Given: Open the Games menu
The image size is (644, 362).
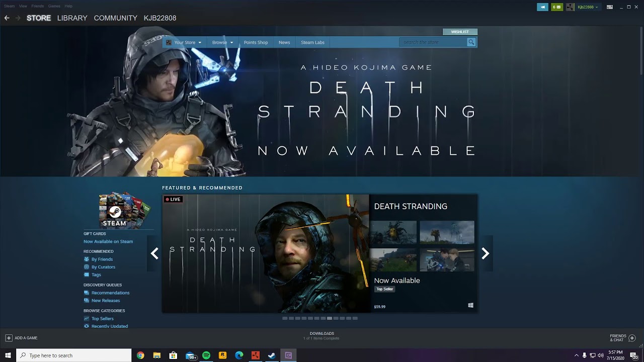Looking at the screenshot, I should coord(54,6).
